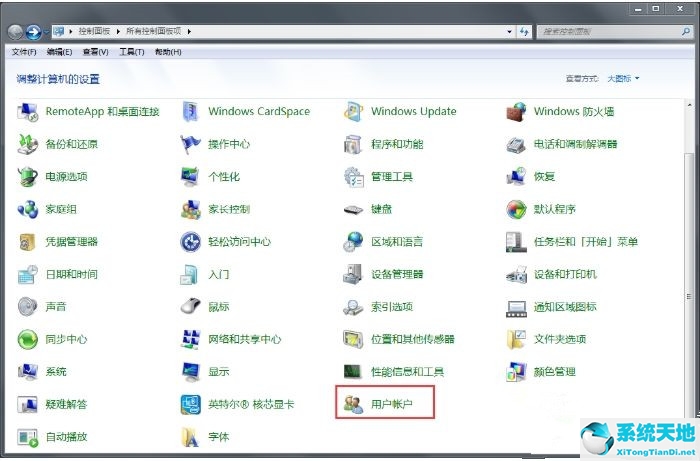Open the Windows 防火墙 icon
Screen dimensions: 700x461
516,112
